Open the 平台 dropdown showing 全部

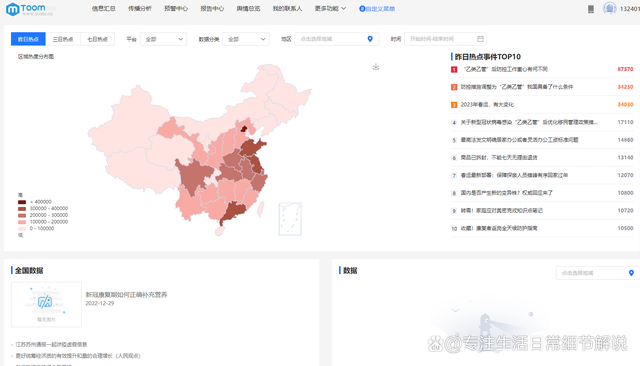(163, 39)
